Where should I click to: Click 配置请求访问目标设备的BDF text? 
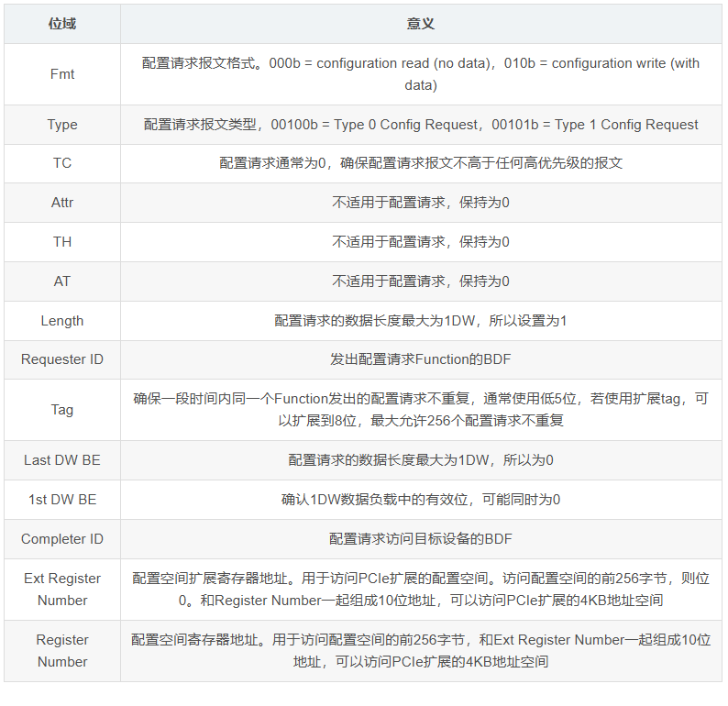coord(421,539)
